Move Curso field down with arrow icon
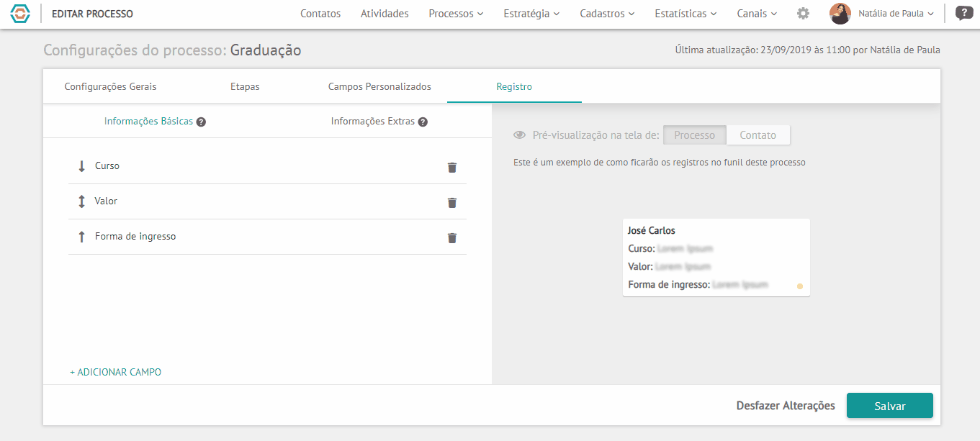The image size is (980, 441). [x=81, y=166]
